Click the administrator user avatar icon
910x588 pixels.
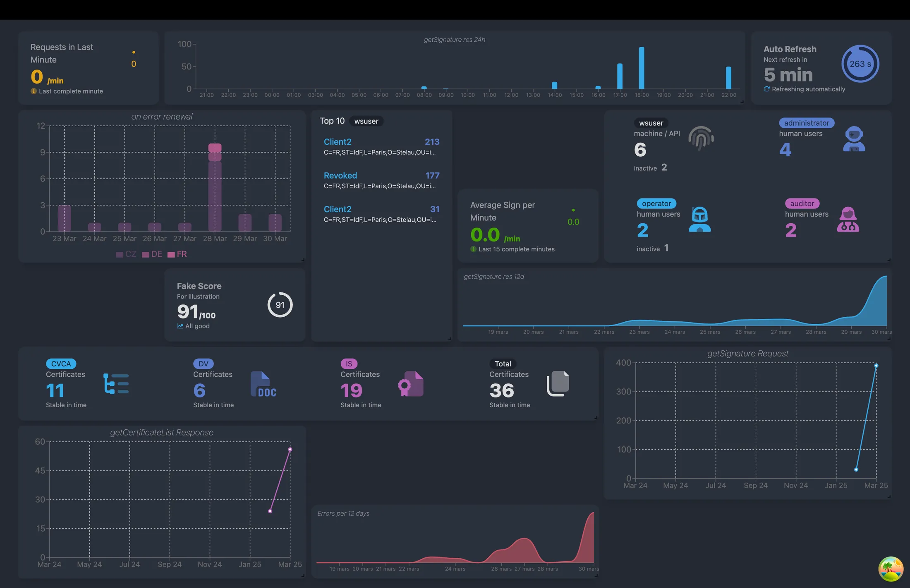(x=854, y=139)
